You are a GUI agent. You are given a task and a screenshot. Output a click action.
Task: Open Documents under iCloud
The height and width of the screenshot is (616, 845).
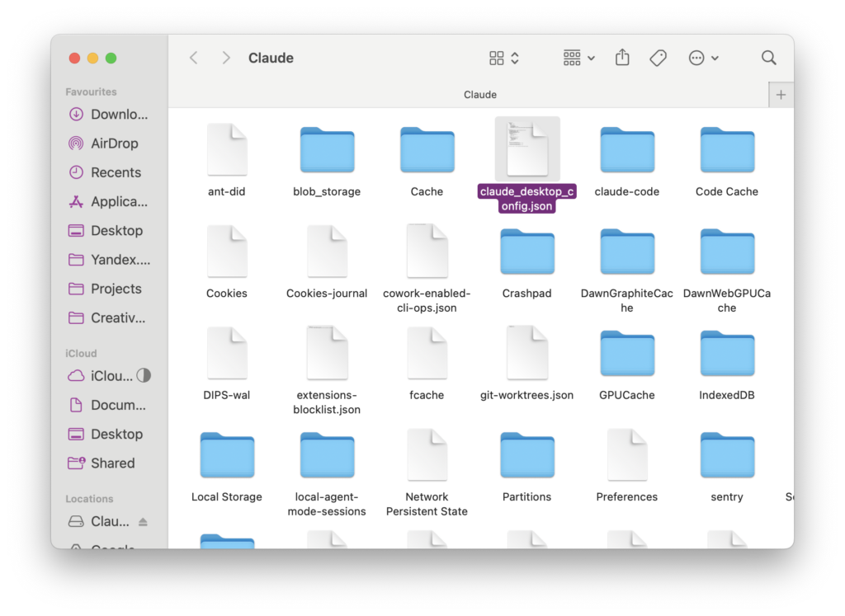pos(108,405)
